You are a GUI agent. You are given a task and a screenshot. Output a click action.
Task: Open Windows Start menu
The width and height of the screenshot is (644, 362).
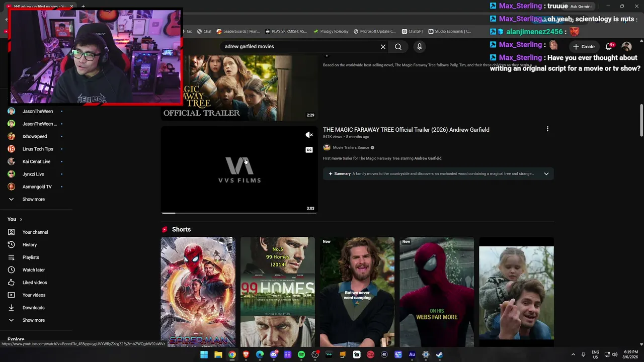point(204,354)
